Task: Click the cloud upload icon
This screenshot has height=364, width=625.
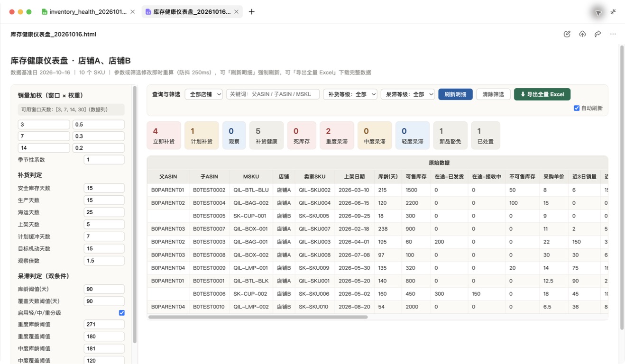Action: point(582,34)
